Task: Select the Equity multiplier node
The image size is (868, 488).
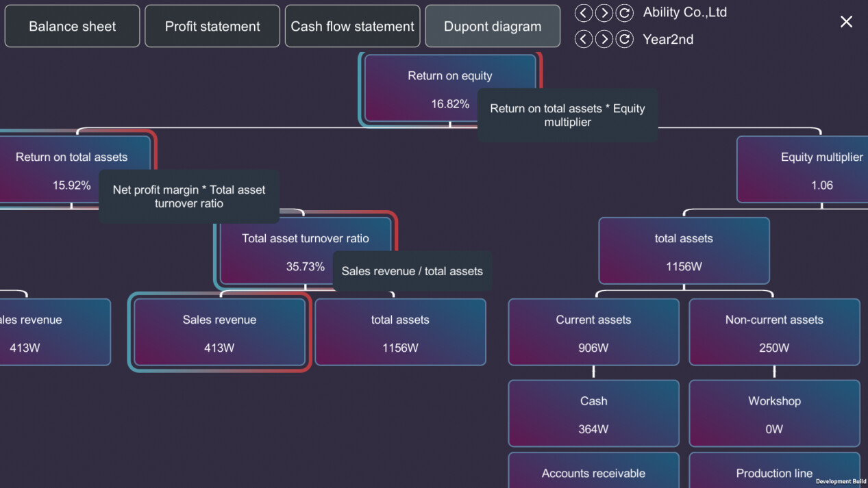Action: tap(802, 170)
